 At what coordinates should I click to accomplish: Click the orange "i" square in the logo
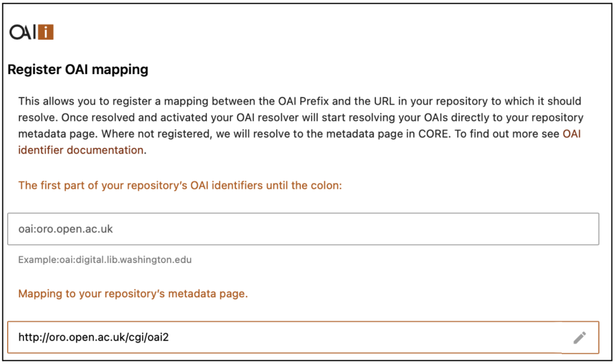coord(46,32)
